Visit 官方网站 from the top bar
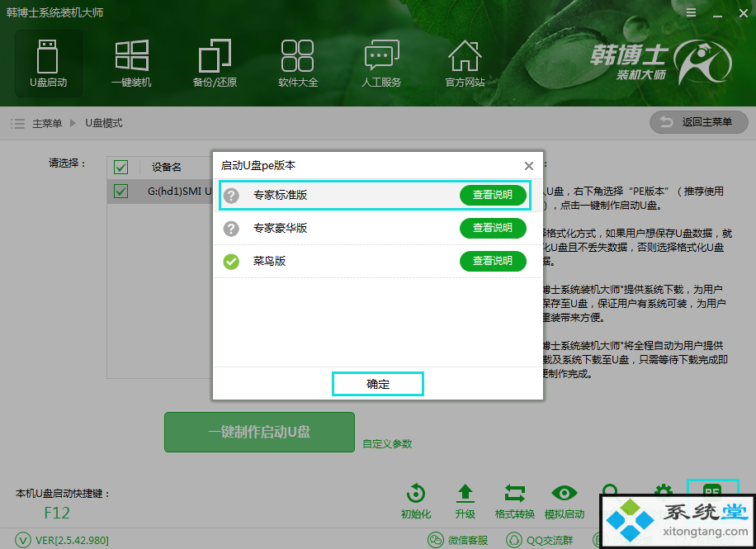756x549 pixels. (x=465, y=64)
